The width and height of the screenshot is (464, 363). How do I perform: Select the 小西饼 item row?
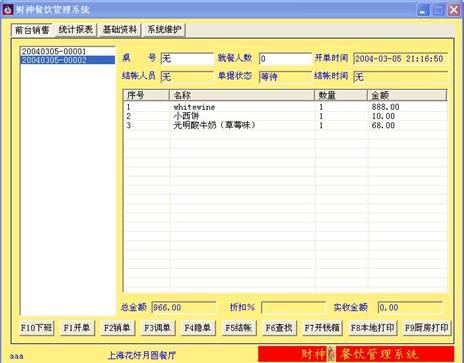click(x=285, y=116)
